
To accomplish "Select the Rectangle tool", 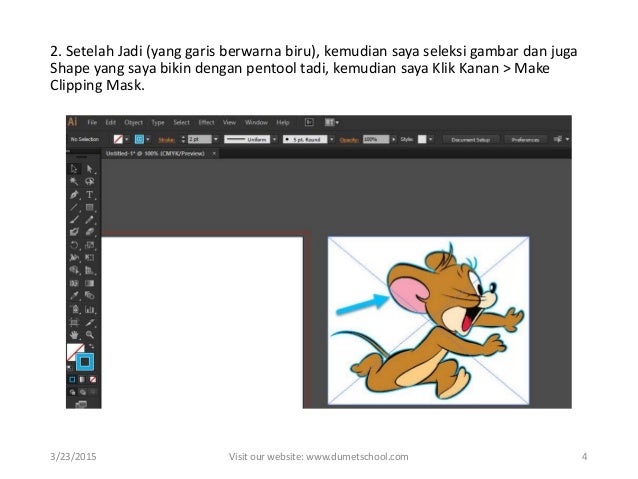I will point(90,207).
